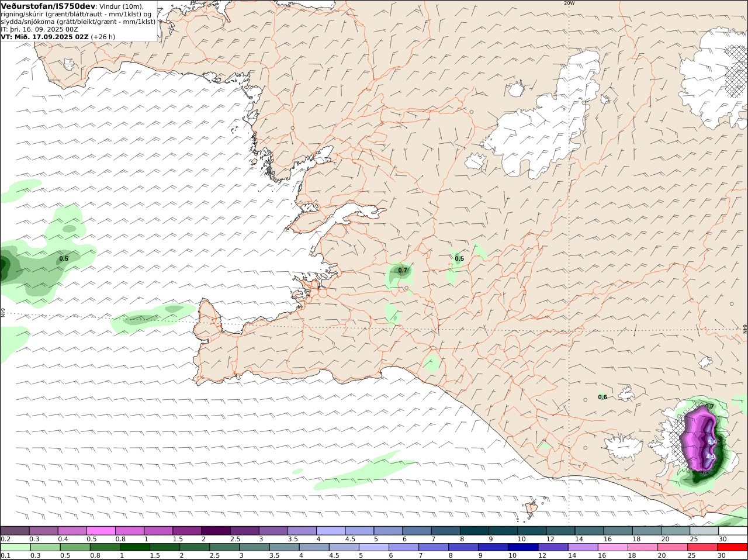Screen dimensions: 748x560
Task: Click the forecast offset text (+26 h)
Action: point(103,36)
